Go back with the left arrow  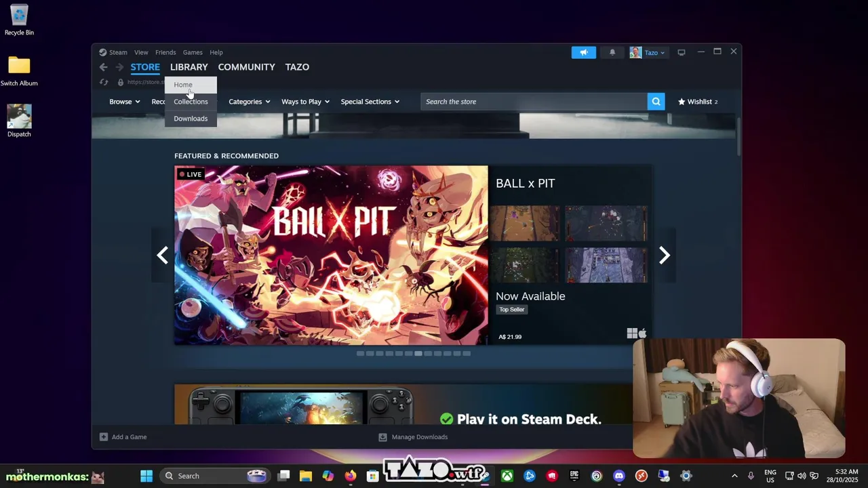point(103,67)
